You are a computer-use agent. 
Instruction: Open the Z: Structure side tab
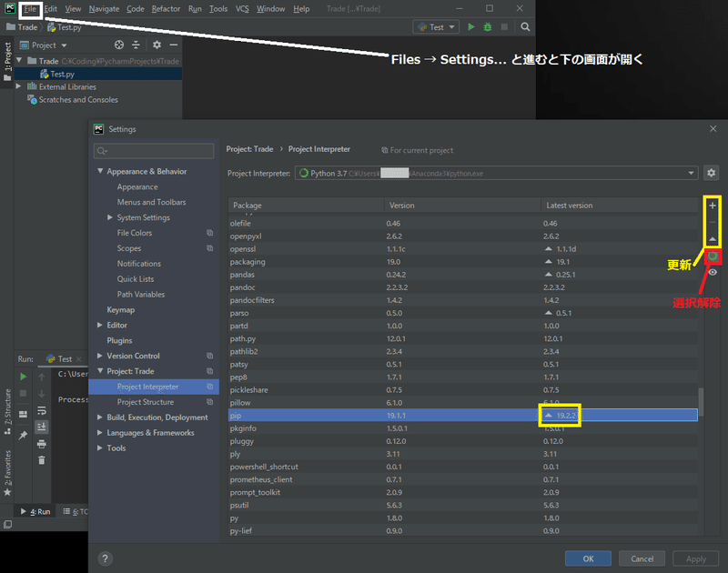coord(7,410)
